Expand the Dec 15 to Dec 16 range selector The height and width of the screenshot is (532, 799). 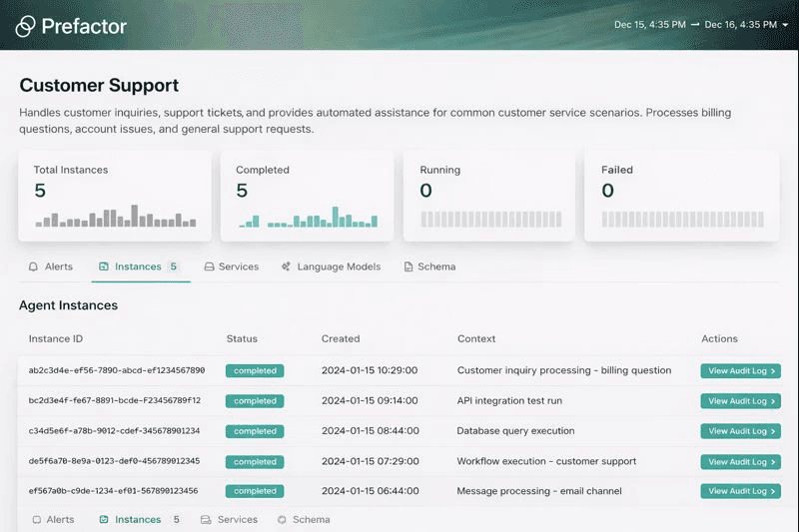point(701,24)
